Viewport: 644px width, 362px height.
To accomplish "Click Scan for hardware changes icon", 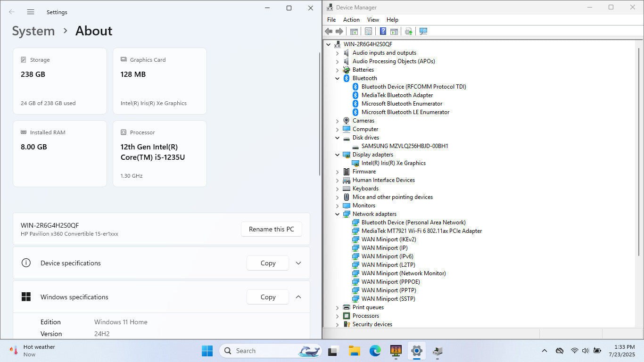I will 423,31.
